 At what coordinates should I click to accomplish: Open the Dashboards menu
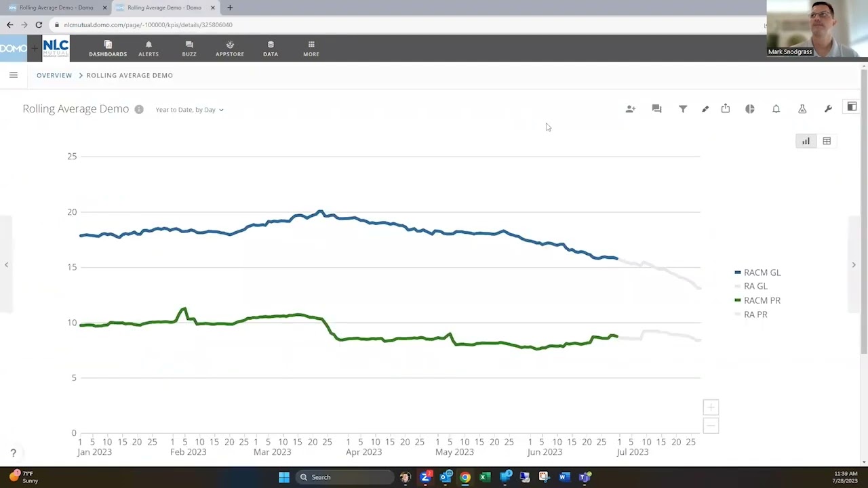pyautogui.click(x=108, y=49)
